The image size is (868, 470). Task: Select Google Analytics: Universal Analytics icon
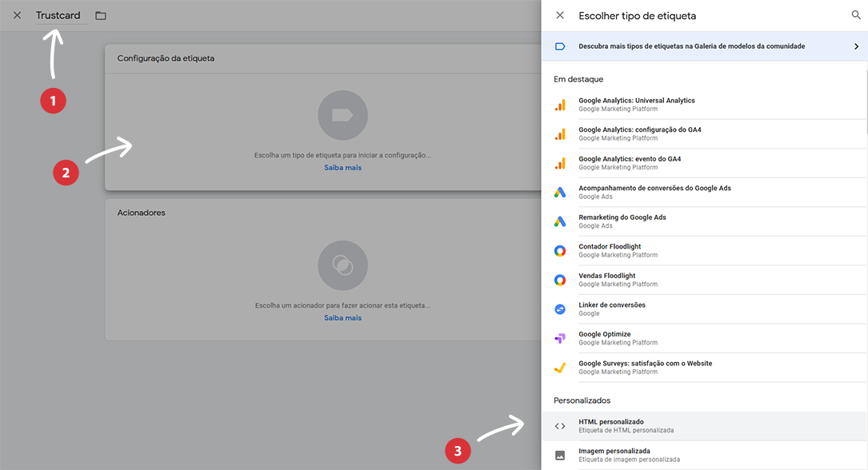[x=560, y=105]
